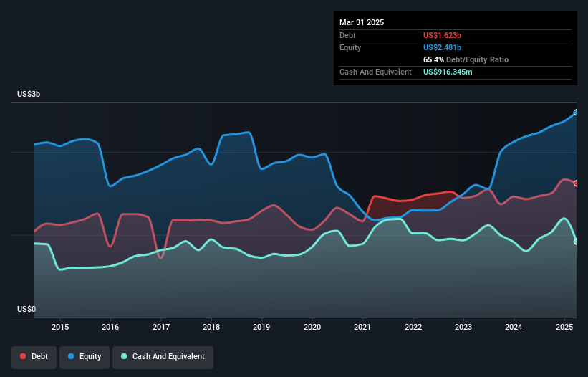Click the teal Cash endpoint marker

point(576,242)
